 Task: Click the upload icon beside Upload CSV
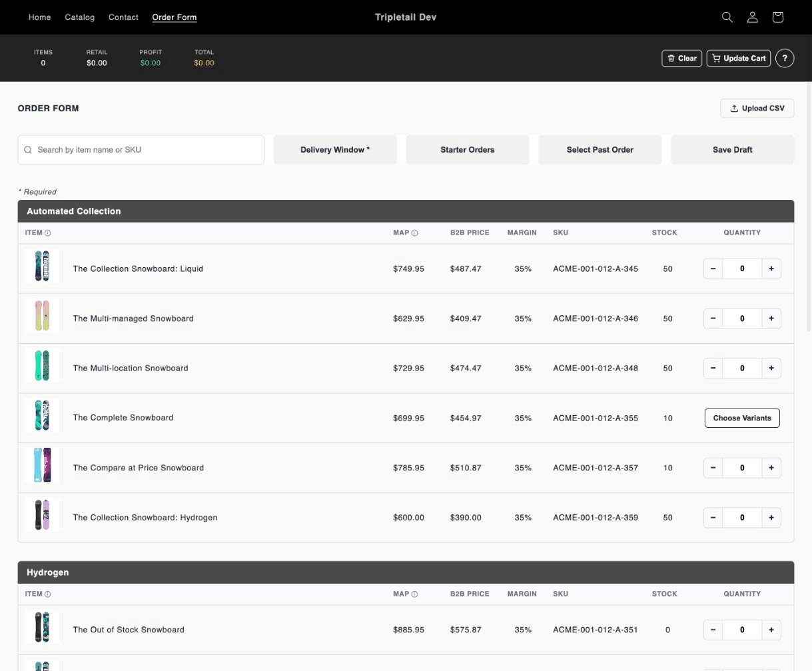point(734,108)
